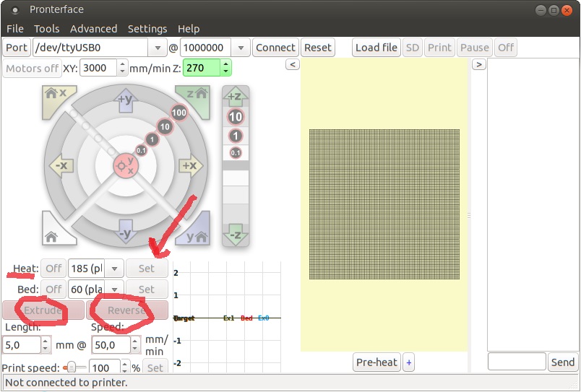Viewport: 581px width, 392px height.
Task: Expand the heat temperature dropdown
Action: click(x=114, y=269)
